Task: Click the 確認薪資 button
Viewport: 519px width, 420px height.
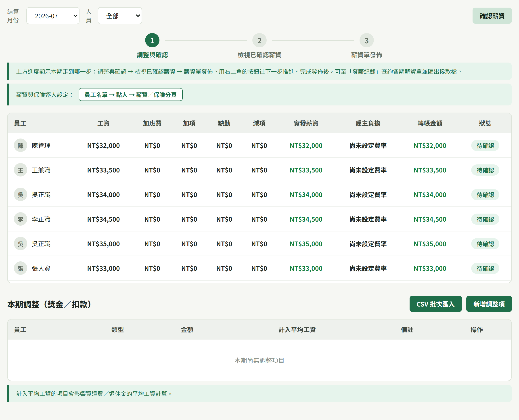Action: pyautogui.click(x=492, y=16)
